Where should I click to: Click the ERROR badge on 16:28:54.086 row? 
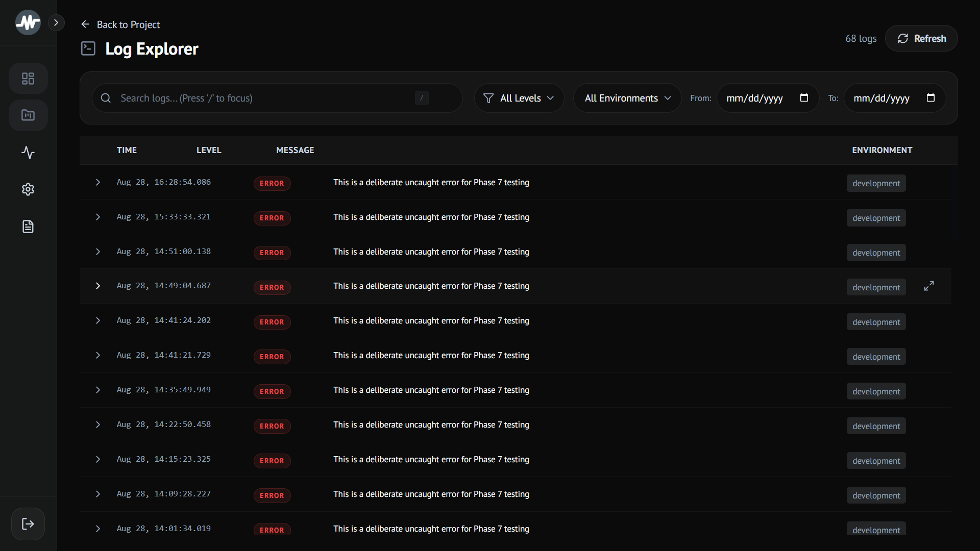[272, 183]
